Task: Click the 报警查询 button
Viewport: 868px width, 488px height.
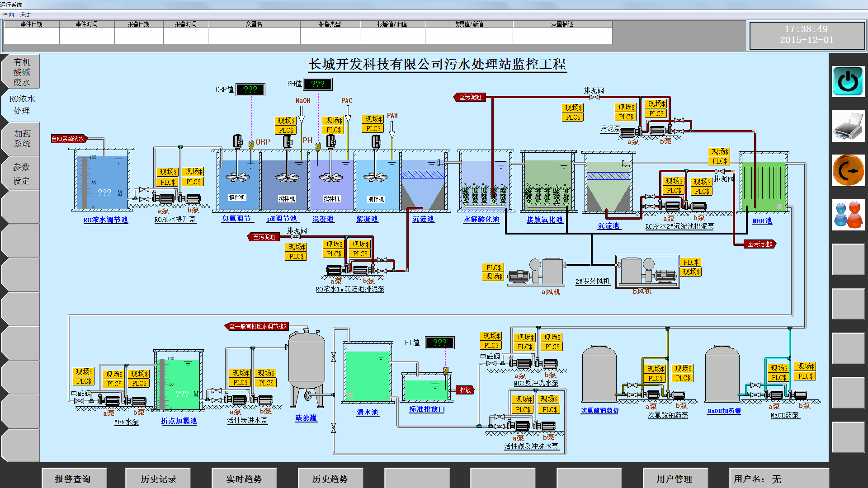Action: pos(74,479)
